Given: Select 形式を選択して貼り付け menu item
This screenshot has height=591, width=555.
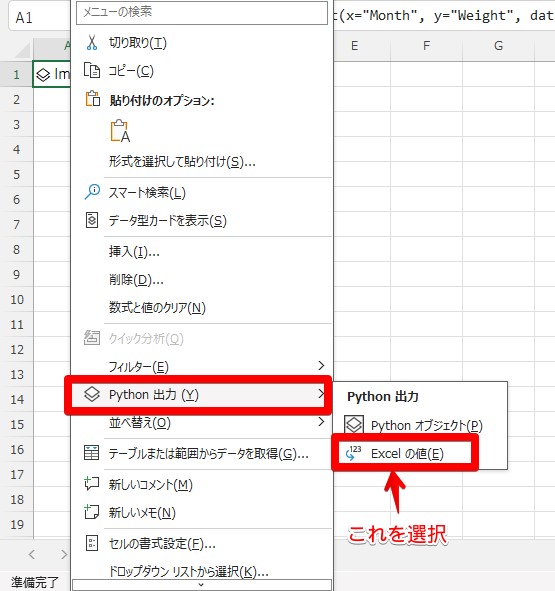Looking at the screenshot, I should click(182, 162).
